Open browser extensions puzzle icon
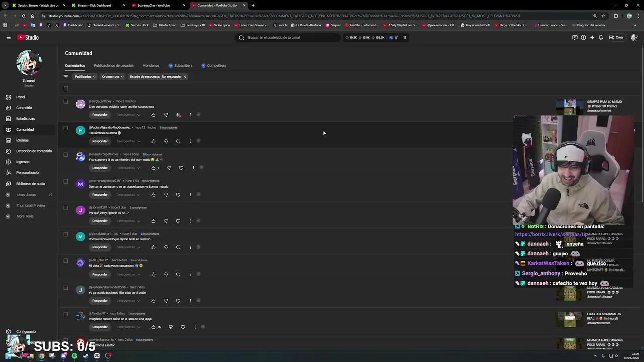Screen dimensions: 644x362 (x=615, y=16)
